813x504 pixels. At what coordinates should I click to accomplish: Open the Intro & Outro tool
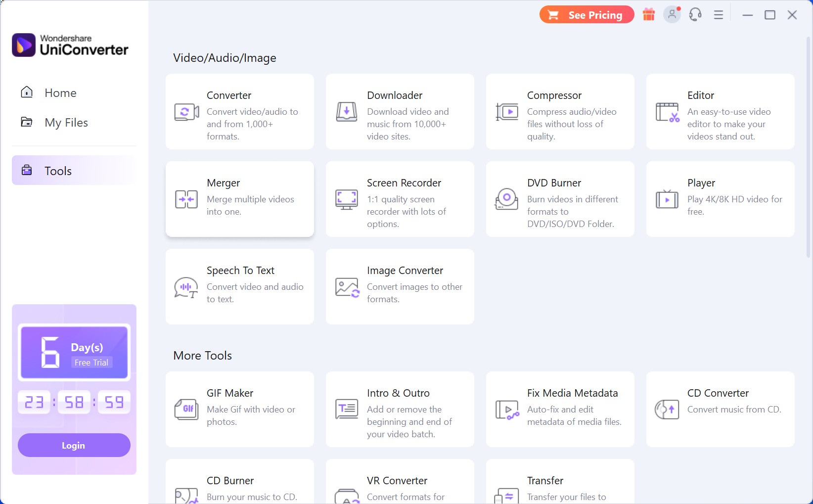[400, 409]
